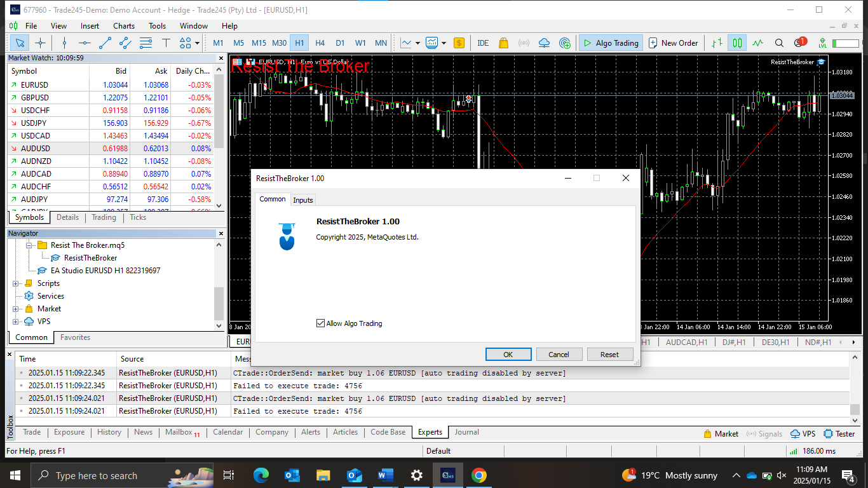The image size is (868, 488).
Task: Open the Market shopping bag icon
Action: click(x=503, y=43)
